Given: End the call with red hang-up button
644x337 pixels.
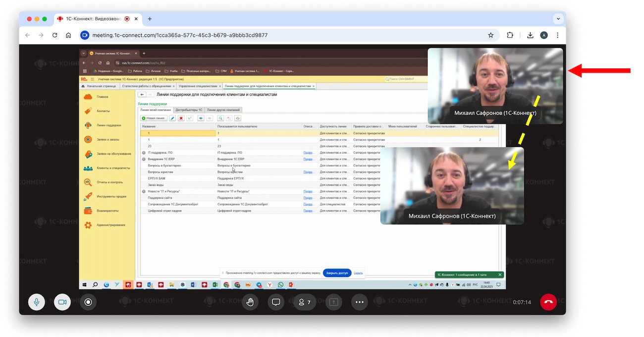Looking at the screenshot, I should (548, 302).
